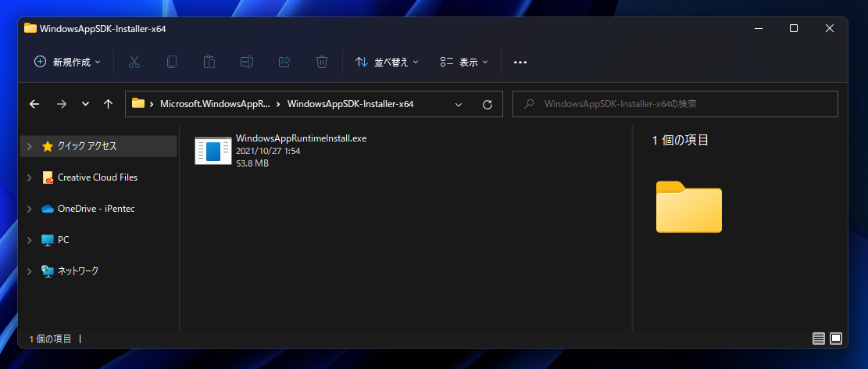This screenshot has width=868, height=369.
Task: Close the Explorer window
Action: (829, 28)
